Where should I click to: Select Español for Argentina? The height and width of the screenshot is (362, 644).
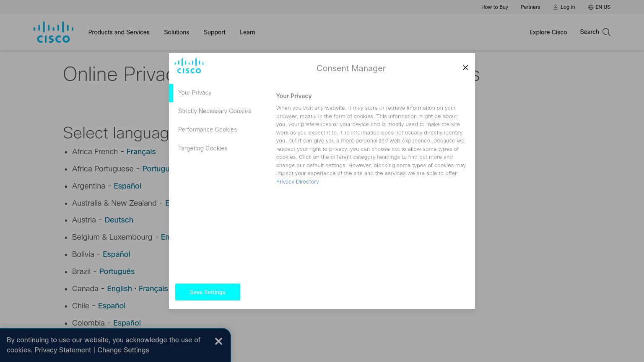tap(127, 186)
